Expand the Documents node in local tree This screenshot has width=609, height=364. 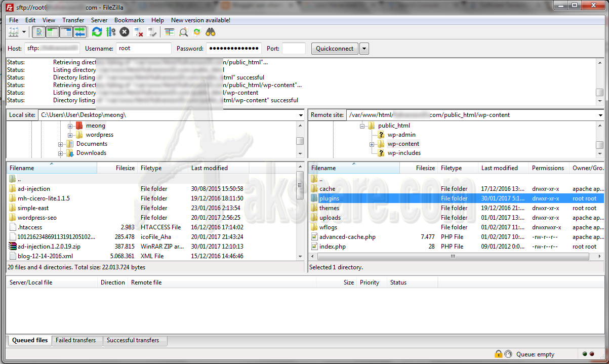tap(61, 144)
